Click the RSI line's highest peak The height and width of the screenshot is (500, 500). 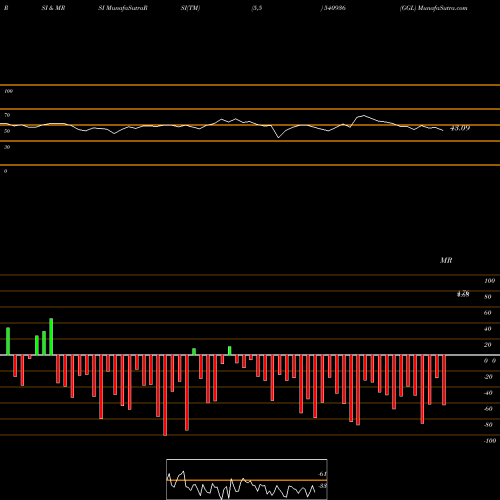coord(363,116)
